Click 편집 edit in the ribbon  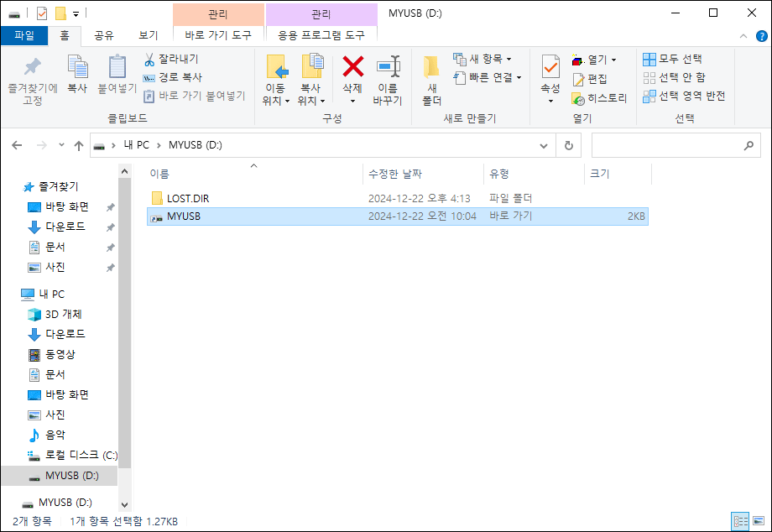point(589,79)
